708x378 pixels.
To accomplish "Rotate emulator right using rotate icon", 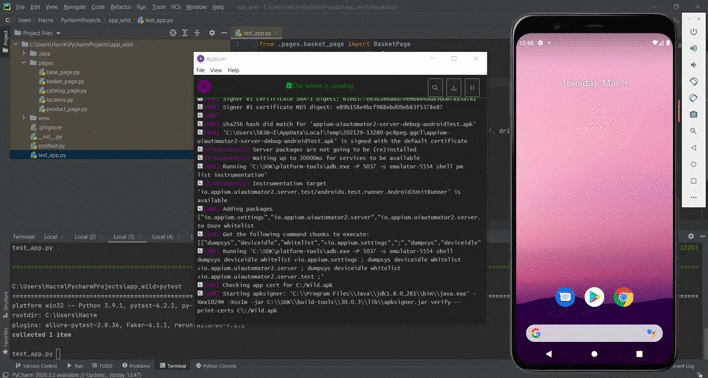I will (x=693, y=98).
